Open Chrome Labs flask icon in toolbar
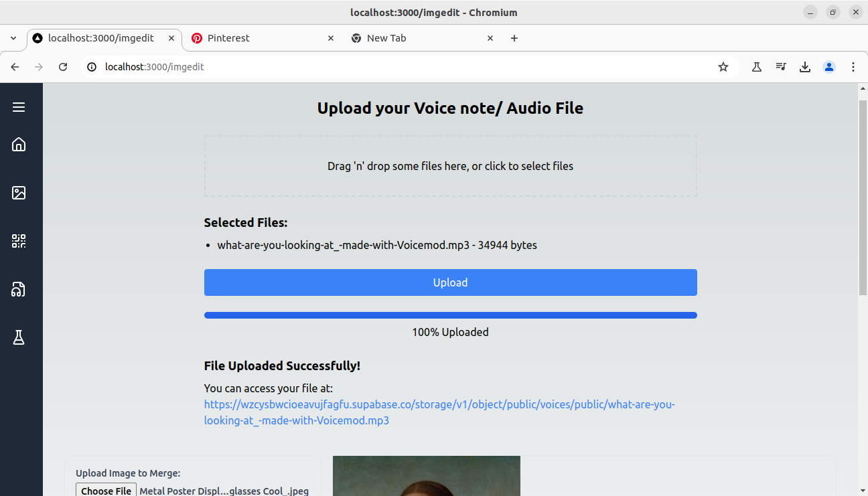Image resolution: width=868 pixels, height=496 pixels. pyautogui.click(x=757, y=67)
